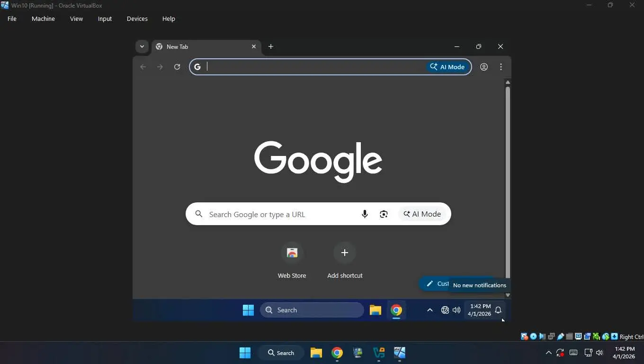Image resolution: width=644 pixels, height=364 pixels.
Task: Close the New Tab tab
Action: click(254, 46)
